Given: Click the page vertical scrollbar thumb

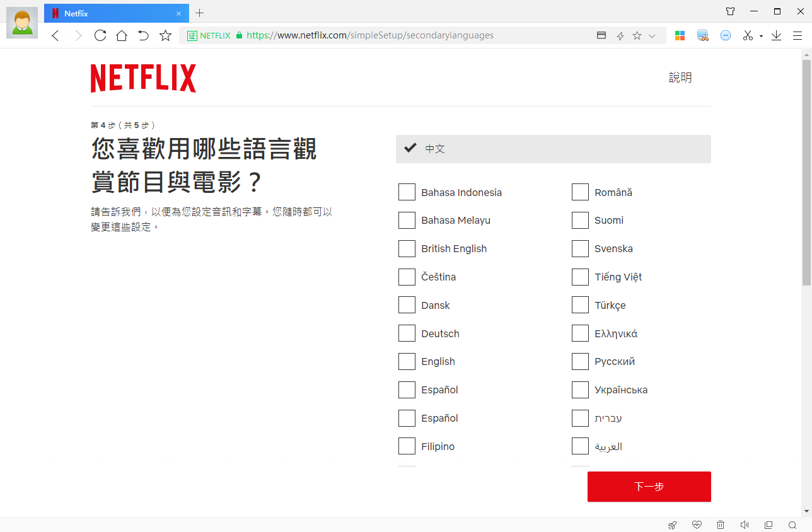Looking at the screenshot, I should pyautogui.click(x=806, y=172).
